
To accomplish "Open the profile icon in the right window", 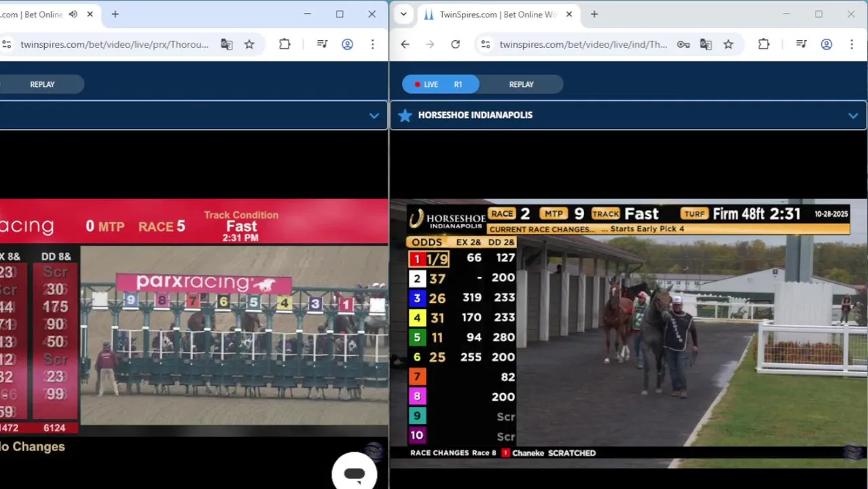I will click(x=827, y=44).
